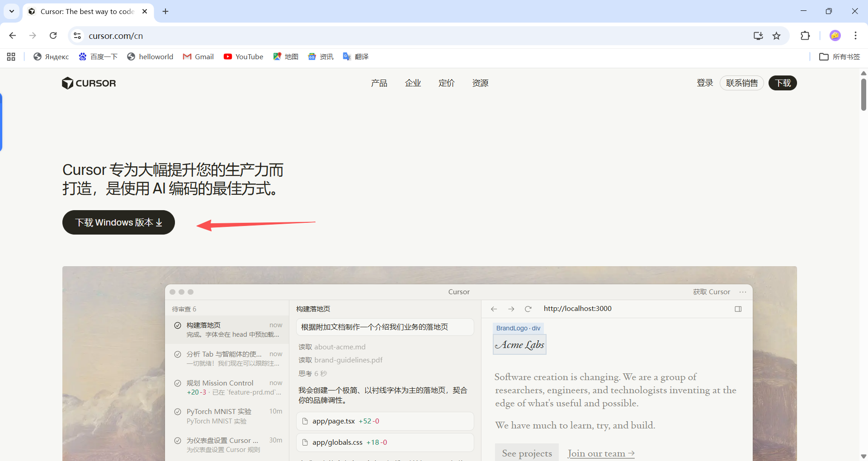Click the Join our team link
Screen dimensions: 868x461
click(601, 453)
